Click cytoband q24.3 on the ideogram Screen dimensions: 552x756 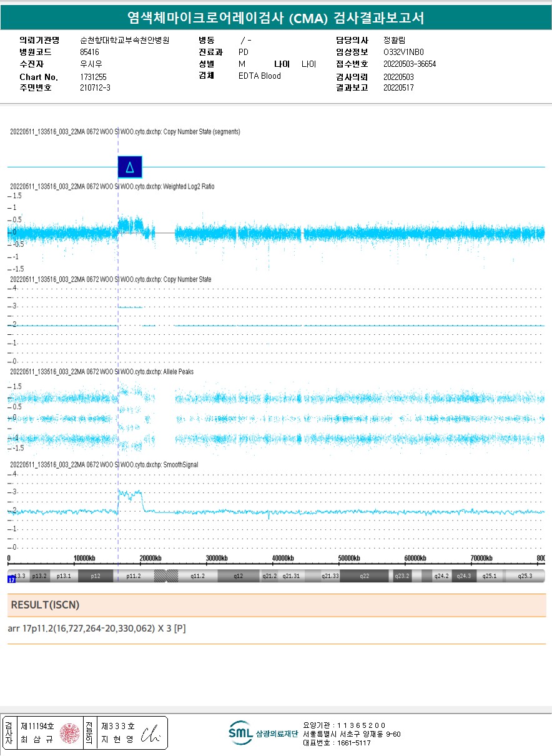[463, 575]
